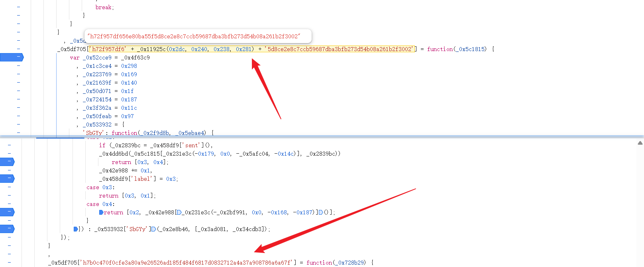Disable breakpoint on the 'label' = 0x3 line

click(7, 179)
